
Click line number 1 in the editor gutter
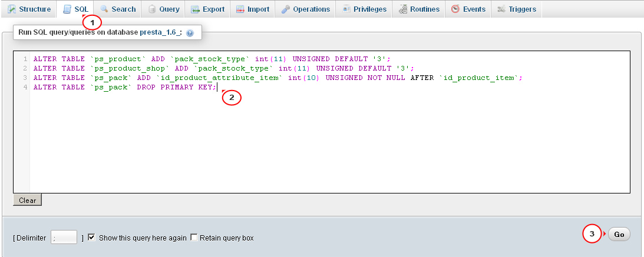(25, 59)
